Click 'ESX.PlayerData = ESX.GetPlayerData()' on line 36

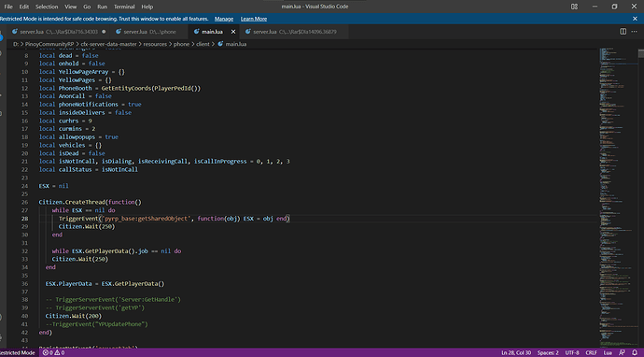coord(105,284)
